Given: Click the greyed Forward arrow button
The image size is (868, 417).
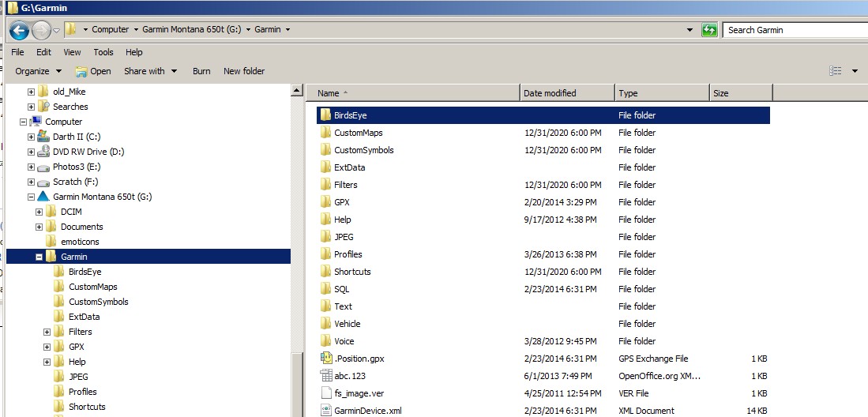Looking at the screenshot, I should click(x=41, y=30).
